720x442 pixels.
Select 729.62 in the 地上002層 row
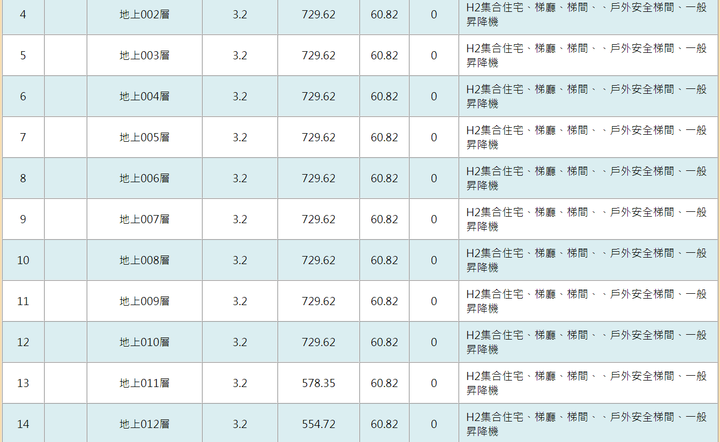(319, 15)
